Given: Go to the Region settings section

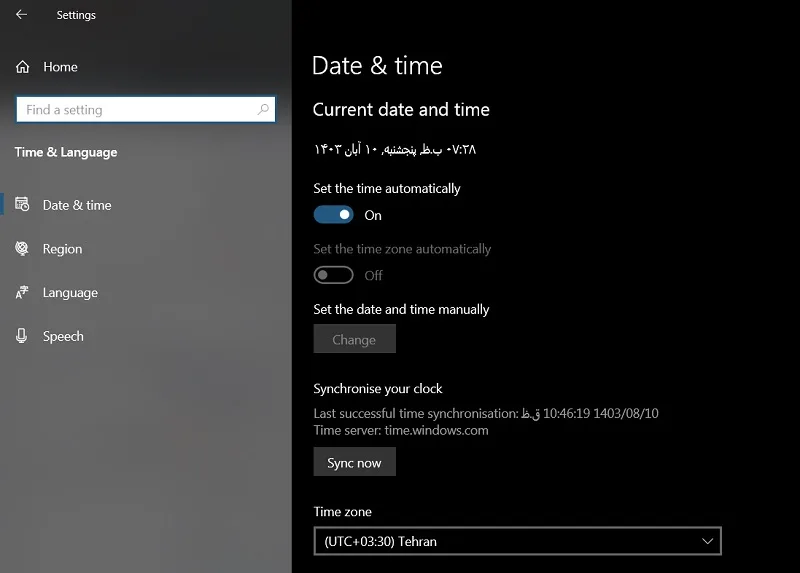Looking at the screenshot, I should (62, 249).
